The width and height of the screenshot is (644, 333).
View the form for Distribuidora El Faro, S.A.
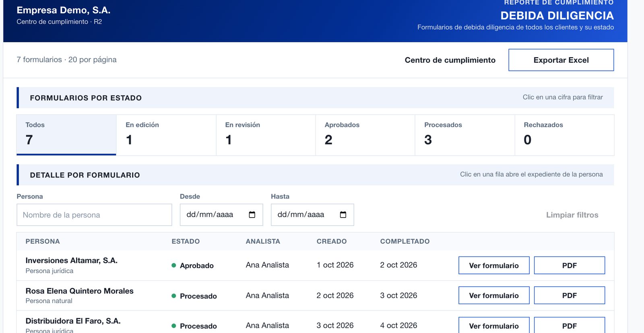(x=494, y=326)
